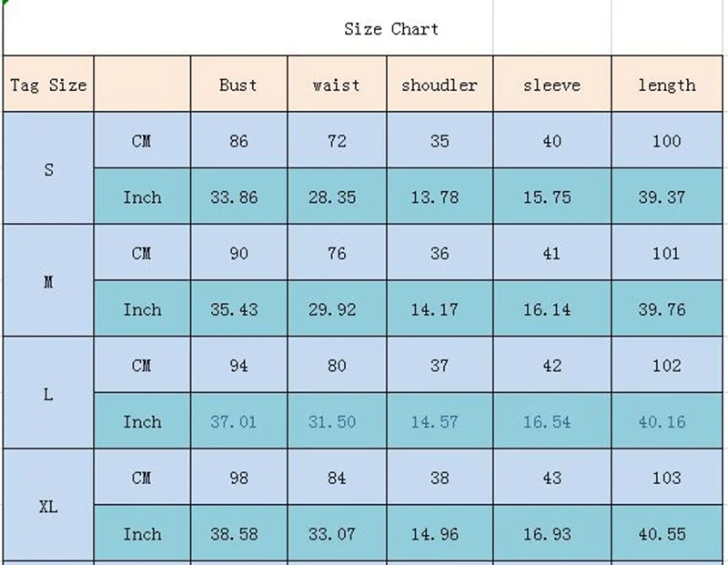Image resolution: width=728 pixels, height=565 pixels.
Task: Click the cell containing 33.86
Action: (x=238, y=196)
